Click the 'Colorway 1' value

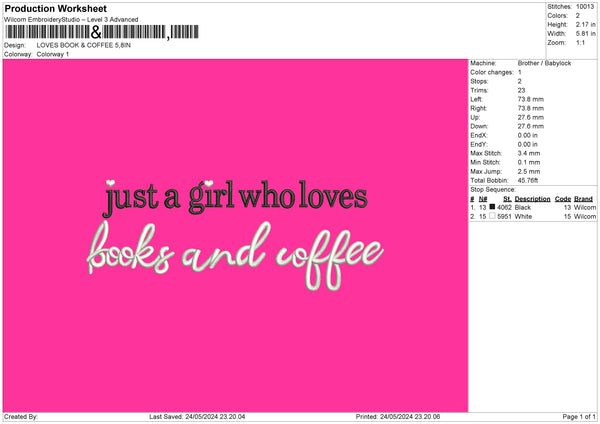click(x=53, y=54)
